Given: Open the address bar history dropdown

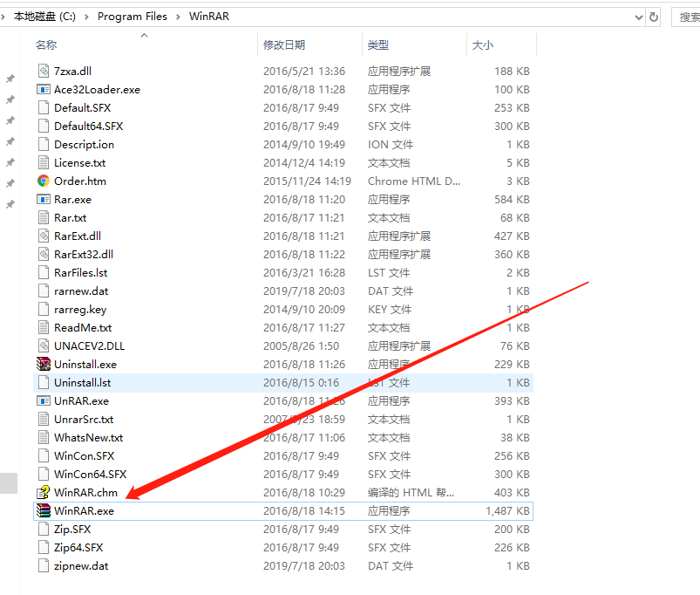Looking at the screenshot, I should [x=639, y=17].
